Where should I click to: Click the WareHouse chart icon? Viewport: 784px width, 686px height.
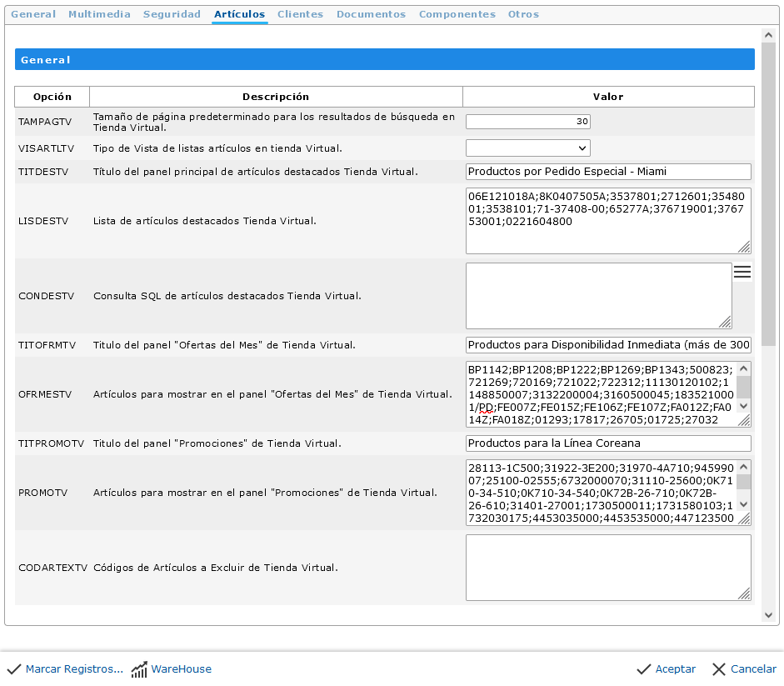tap(139, 669)
